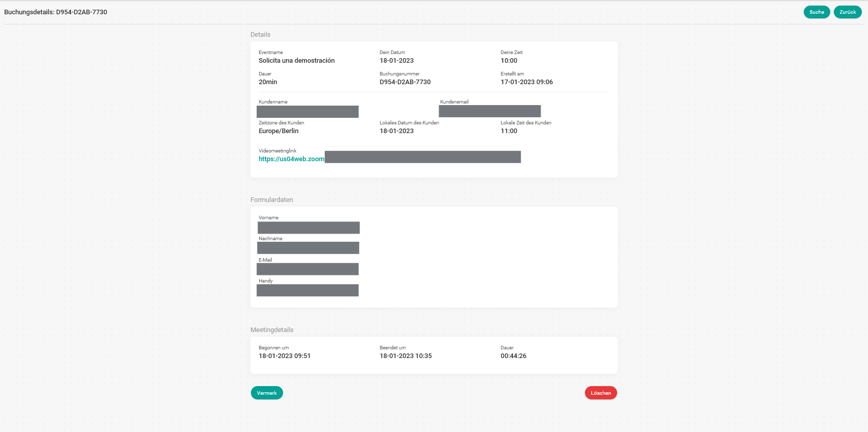Click the Videomeetinglink label
The image size is (868, 432).
(x=277, y=151)
